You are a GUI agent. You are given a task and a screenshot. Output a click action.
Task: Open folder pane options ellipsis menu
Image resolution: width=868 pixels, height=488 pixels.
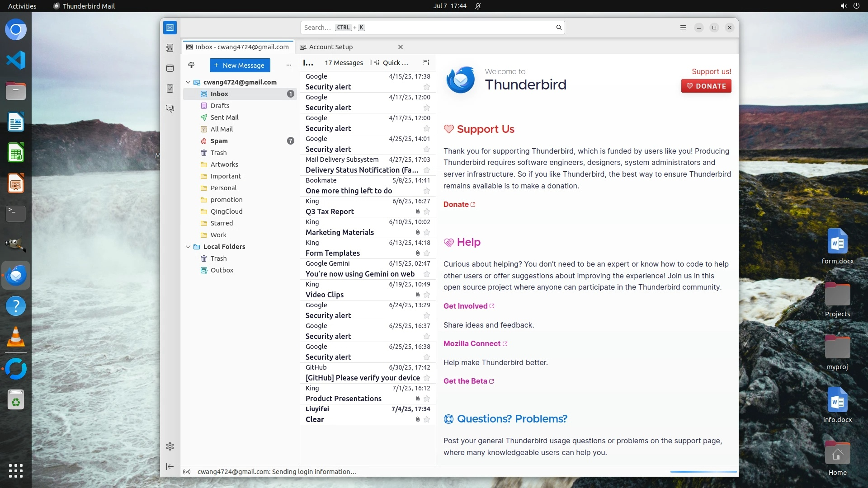289,65
